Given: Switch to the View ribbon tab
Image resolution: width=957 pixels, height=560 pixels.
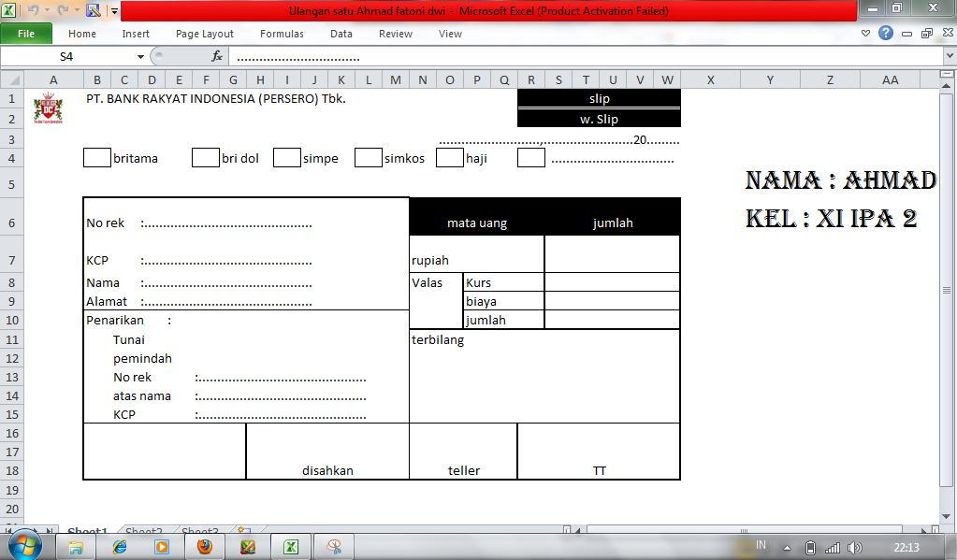Looking at the screenshot, I should pyautogui.click(x=450, y=34).
